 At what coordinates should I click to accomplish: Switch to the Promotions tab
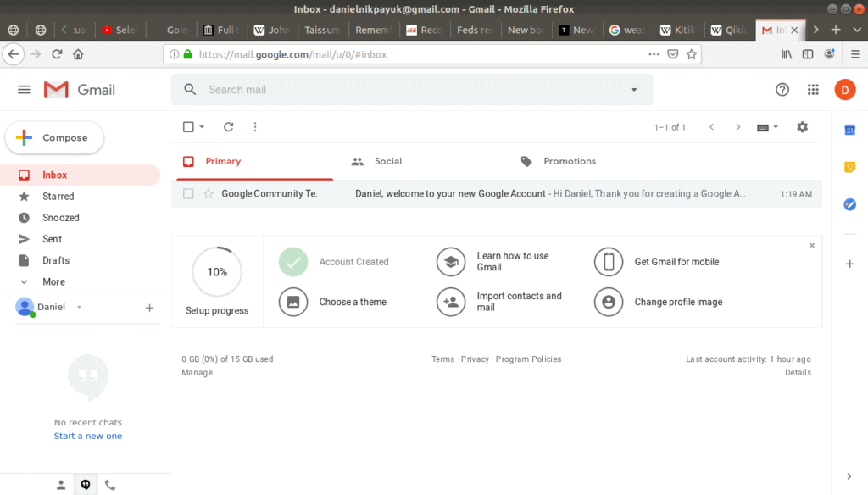click(x=570, y=161)
